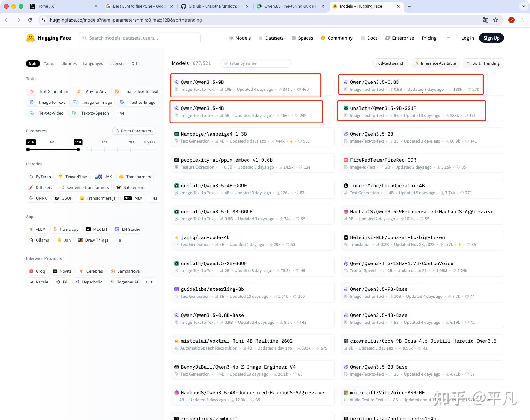Viewport: 530px width, 420px height.
Task: Click the Hyperbolic provider icon
Action: [x=77, y=282]
